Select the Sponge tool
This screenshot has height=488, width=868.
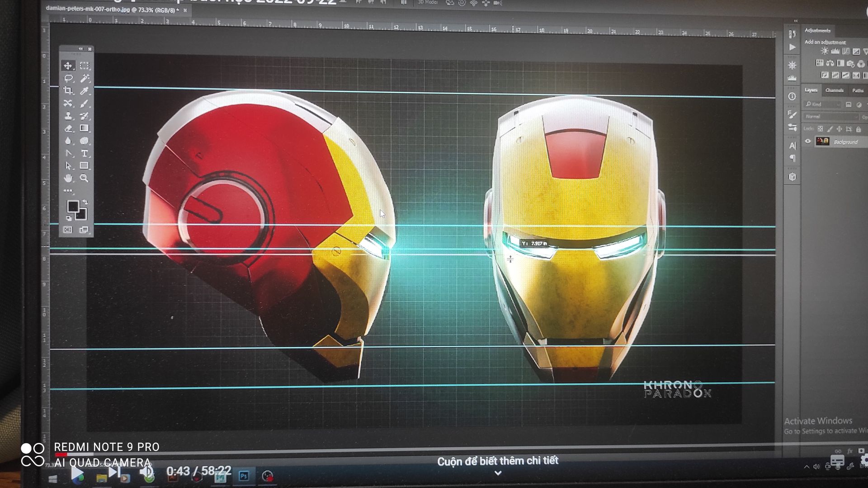coord(84,141)
